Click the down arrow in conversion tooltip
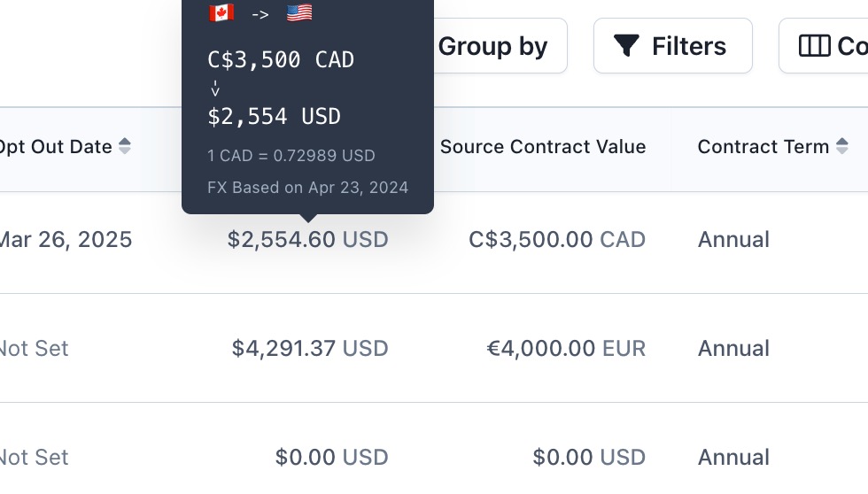Viewport: 868px width, 494px height. pos(215,89)
